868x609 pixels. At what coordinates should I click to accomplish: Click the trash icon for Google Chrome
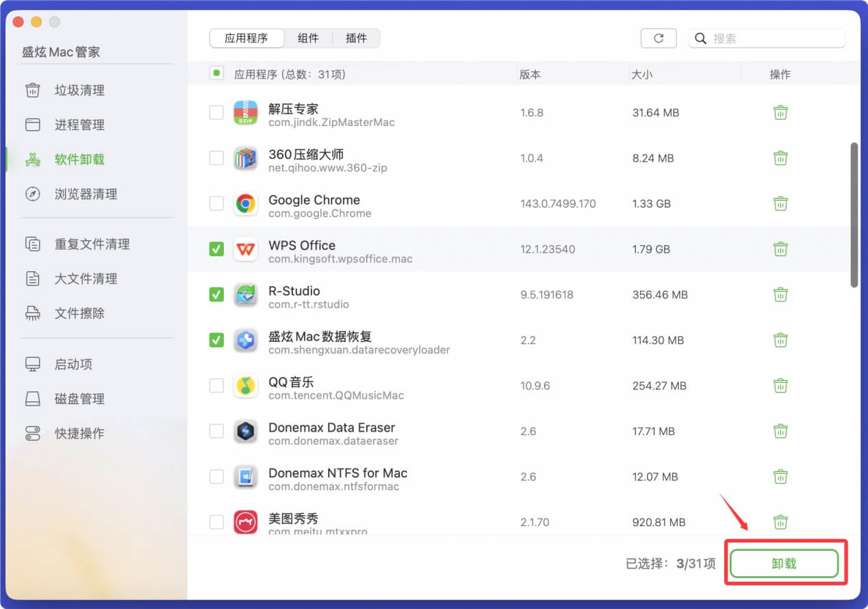click(x=780, y=203)
